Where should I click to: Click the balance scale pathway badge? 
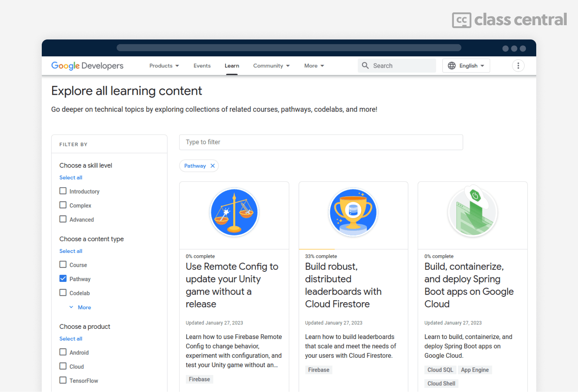click(x=234, y=212)
